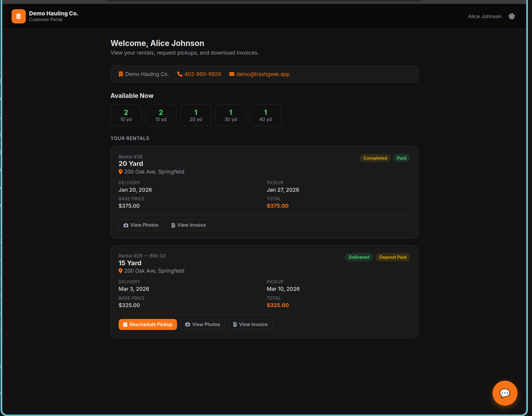Select the Completed status badge
532x416 pixels.
point(375,158)
